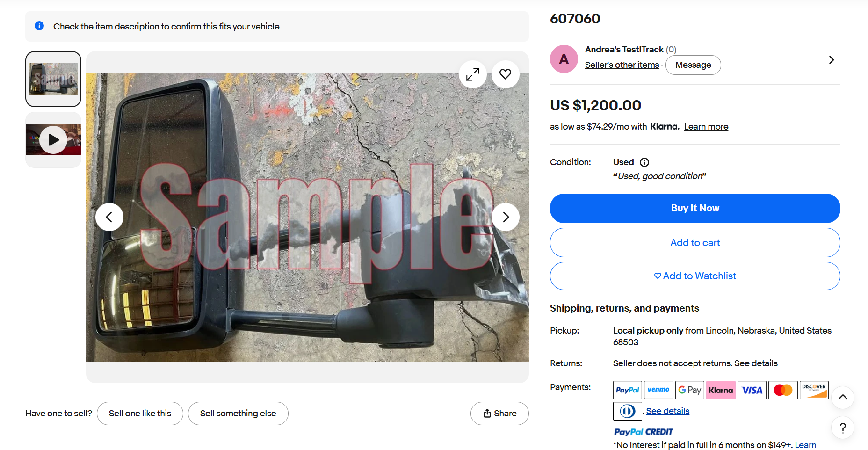Select the first mirror photo thumbnail

53,79
